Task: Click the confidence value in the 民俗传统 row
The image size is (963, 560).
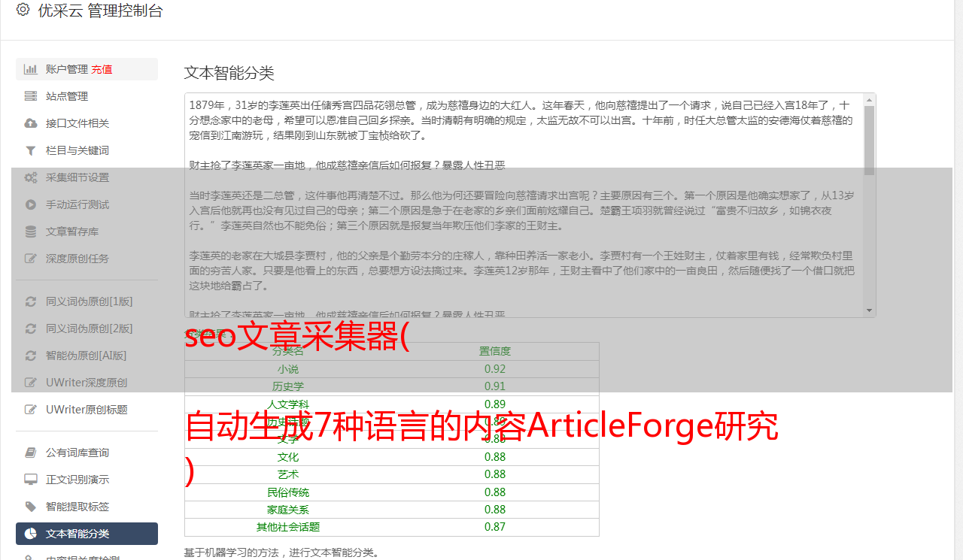Action: coord(495,492)
